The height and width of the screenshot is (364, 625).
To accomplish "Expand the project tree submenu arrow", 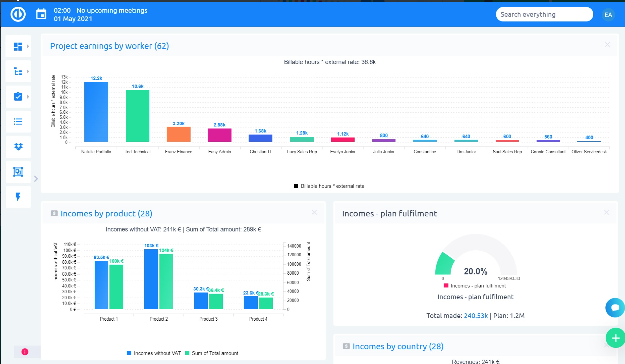I will point(28,72).
